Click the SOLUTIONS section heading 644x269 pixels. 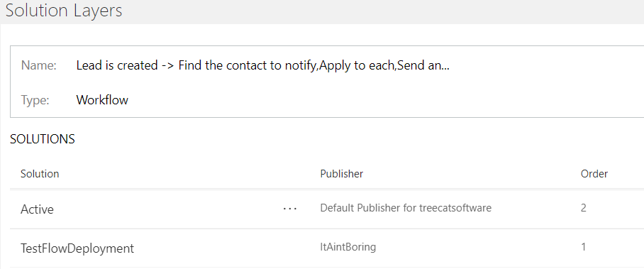pos(43,139)
